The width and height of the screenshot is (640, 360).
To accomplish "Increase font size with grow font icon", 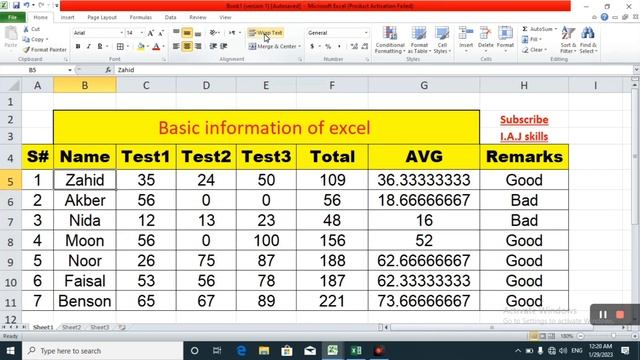I will coord(151,33).
